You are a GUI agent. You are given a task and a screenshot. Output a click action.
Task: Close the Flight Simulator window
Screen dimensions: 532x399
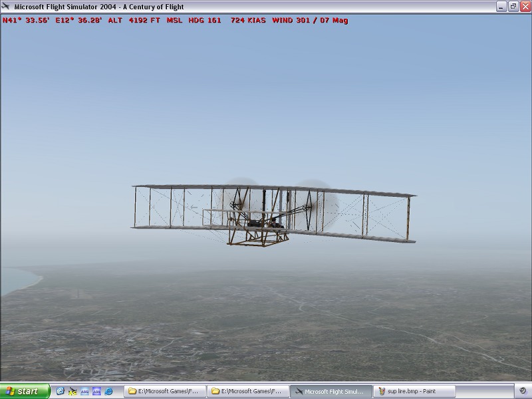[525, 6]
